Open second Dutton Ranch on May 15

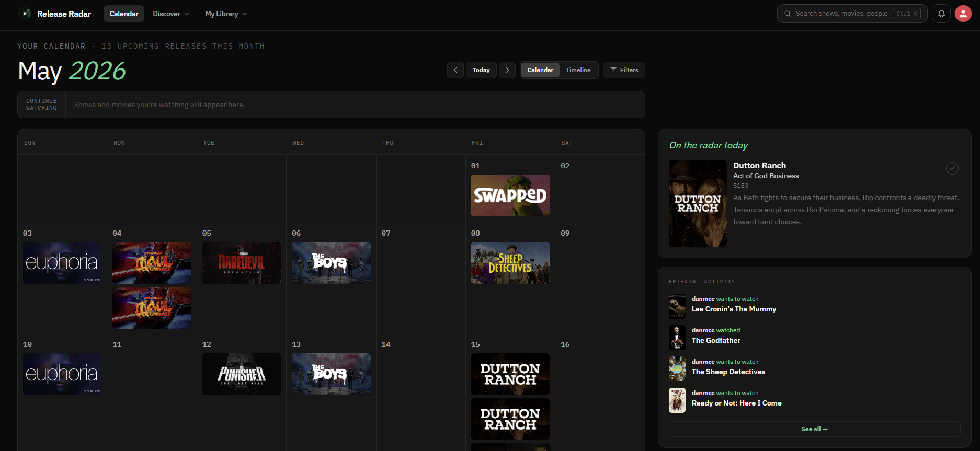tap(510, 419)
